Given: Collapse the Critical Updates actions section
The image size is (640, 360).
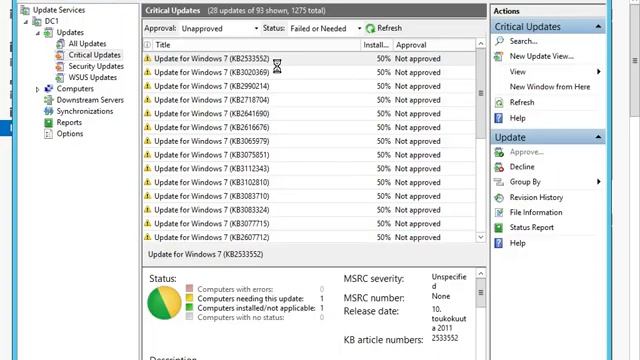Looking at the screenshot, I should 598,27.
